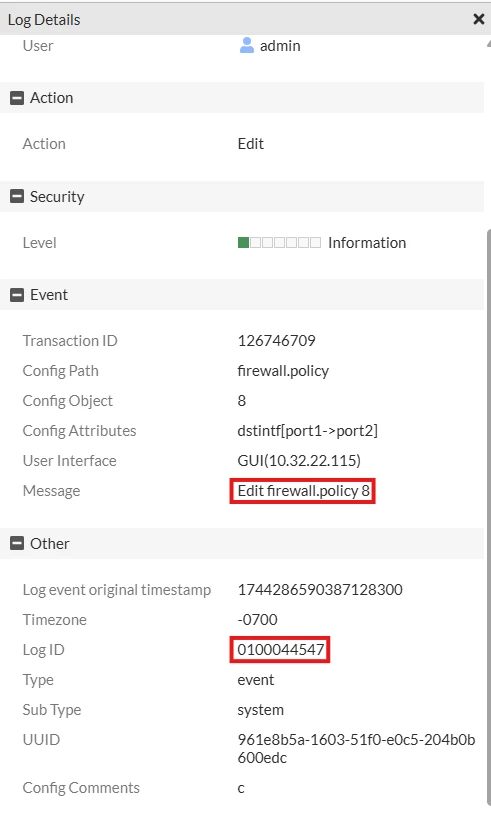
Task: Collapse the Security section
Action: point(17,197)
